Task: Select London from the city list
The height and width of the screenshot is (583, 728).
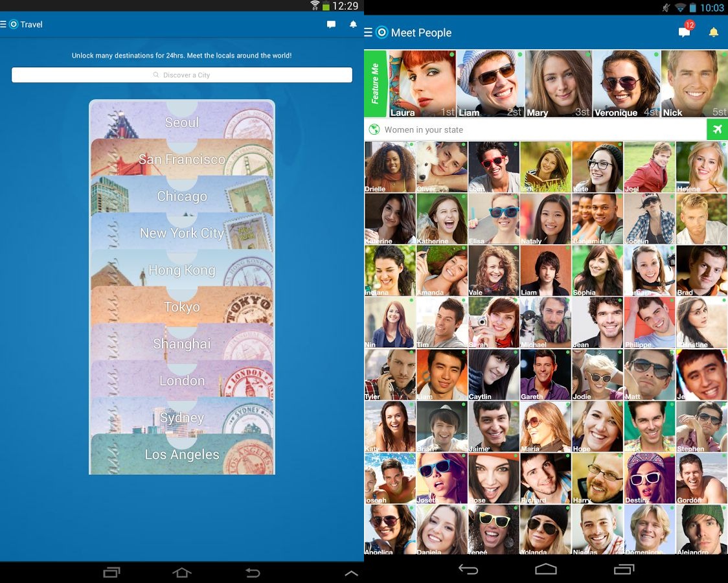Action: (182, 381)
